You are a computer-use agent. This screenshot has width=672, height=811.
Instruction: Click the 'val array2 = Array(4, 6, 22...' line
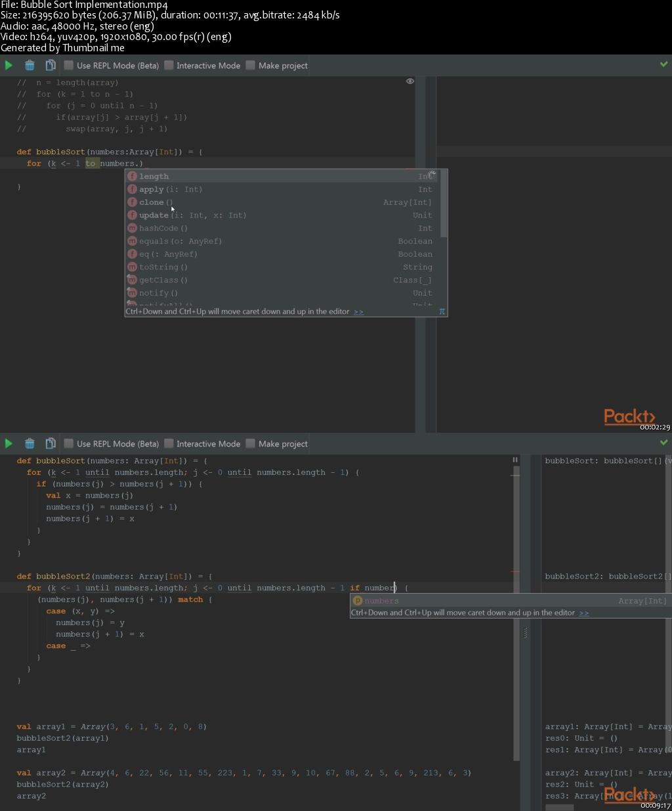tap(243, 772)
